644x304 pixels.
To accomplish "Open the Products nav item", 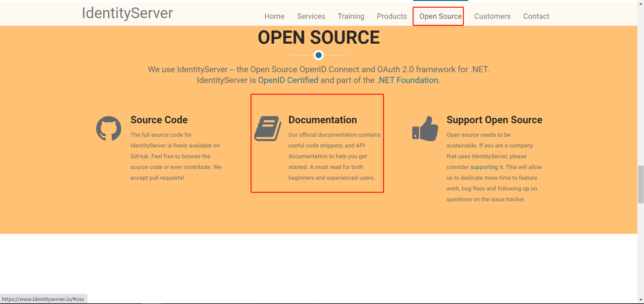I will coord(392,16).
